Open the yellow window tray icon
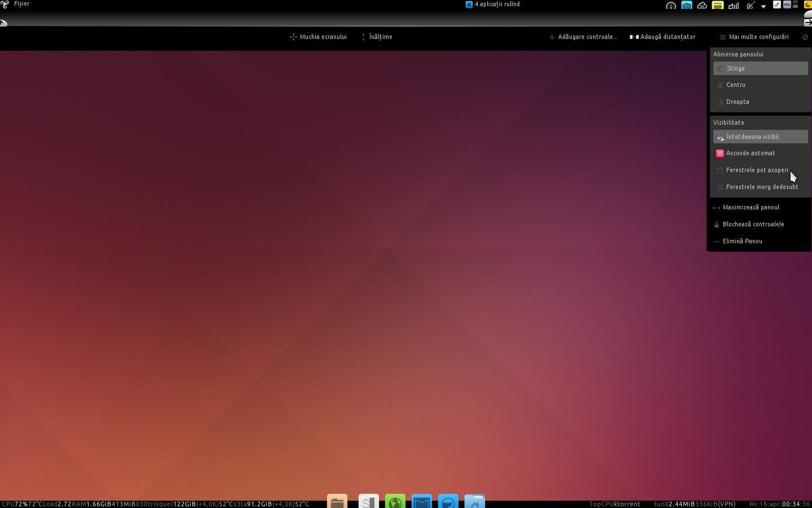 click(718, 6)
